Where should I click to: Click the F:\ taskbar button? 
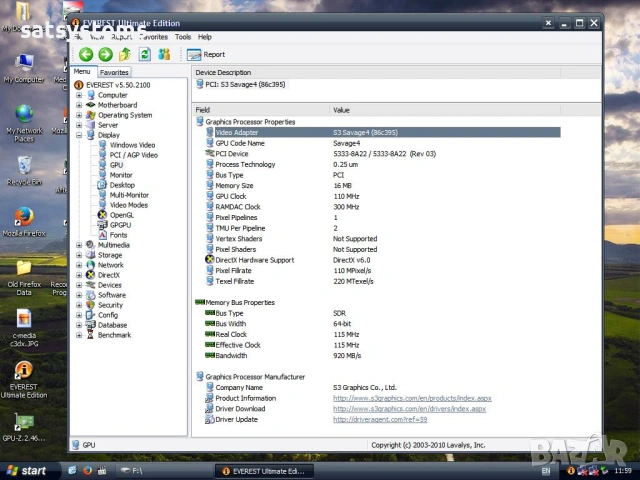coord(164,471)
